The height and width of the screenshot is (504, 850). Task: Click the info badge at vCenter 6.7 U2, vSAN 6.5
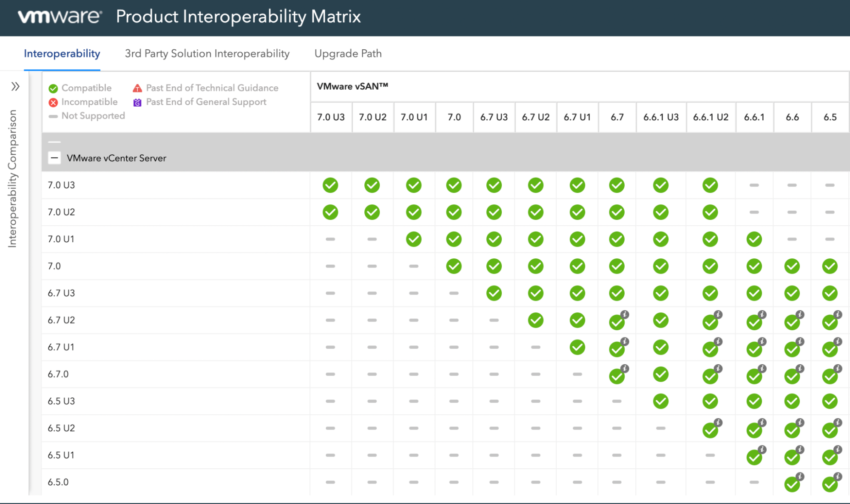[838, 314]
